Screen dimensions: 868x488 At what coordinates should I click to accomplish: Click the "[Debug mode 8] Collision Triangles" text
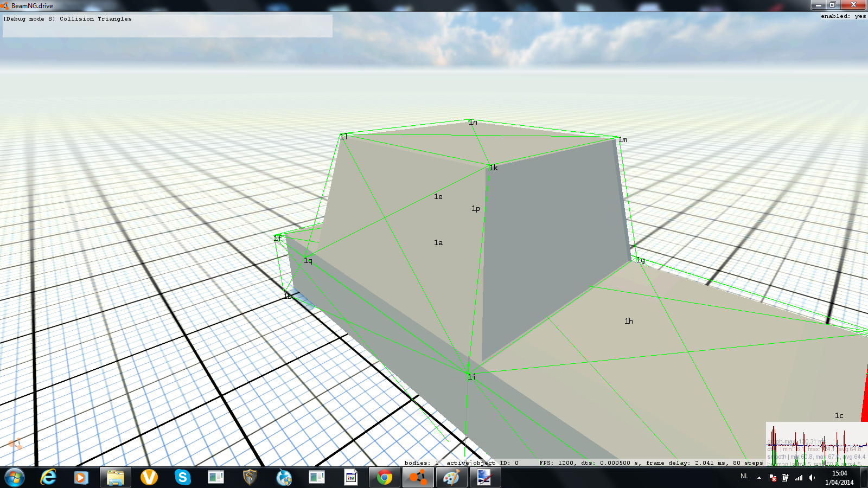67,19
